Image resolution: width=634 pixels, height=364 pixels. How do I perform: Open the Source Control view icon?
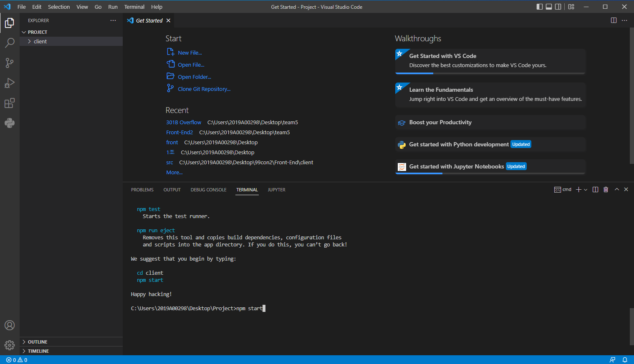[x=10, y=63]
